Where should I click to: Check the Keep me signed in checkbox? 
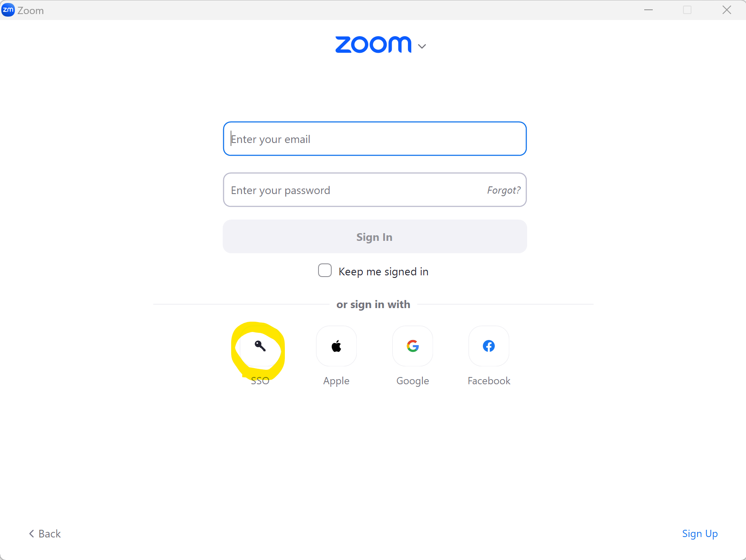click(325, 271)
